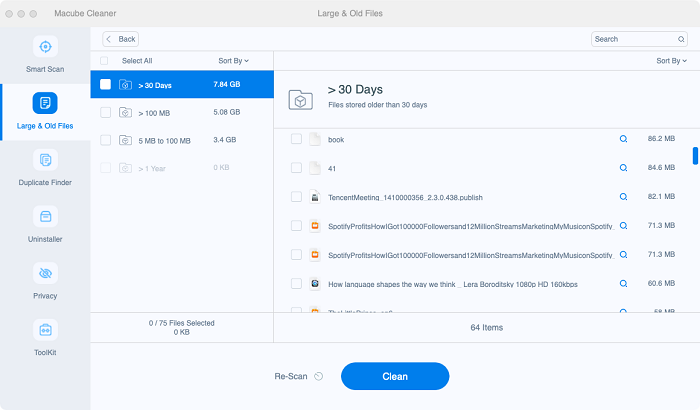Click the 7.84 GB size value
This screenshot has width=700, height=410.
click(227, 84)
